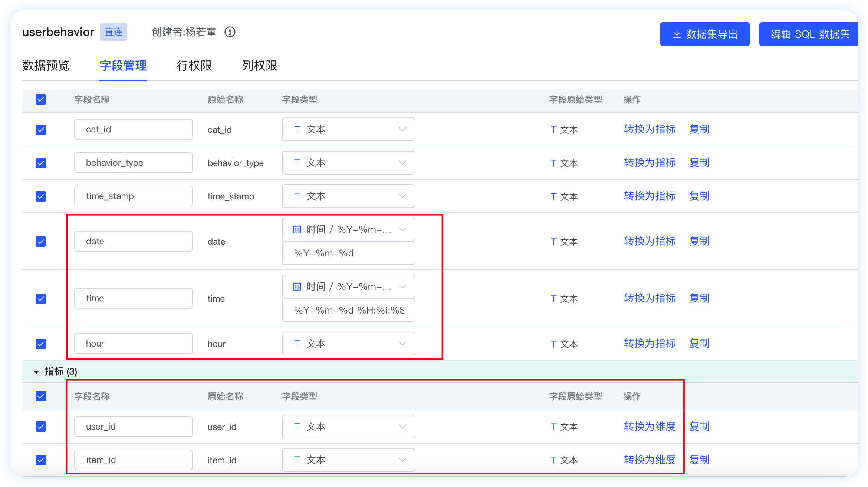Open the 列权限 tab
The height and width of the screenshot is (487, 868).
tap(260, 66)
